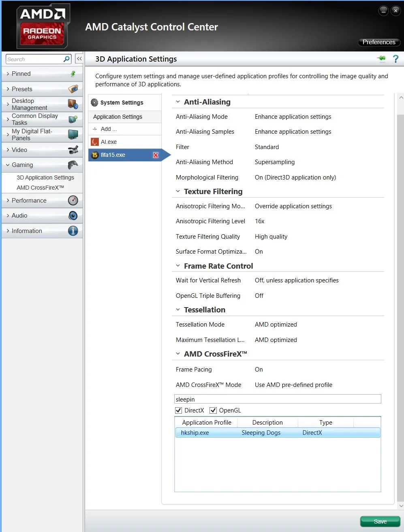Change Frame Pacing On value
Image resolution: width=404 pixels, height=532 pixels.
(x=259, y=370)
